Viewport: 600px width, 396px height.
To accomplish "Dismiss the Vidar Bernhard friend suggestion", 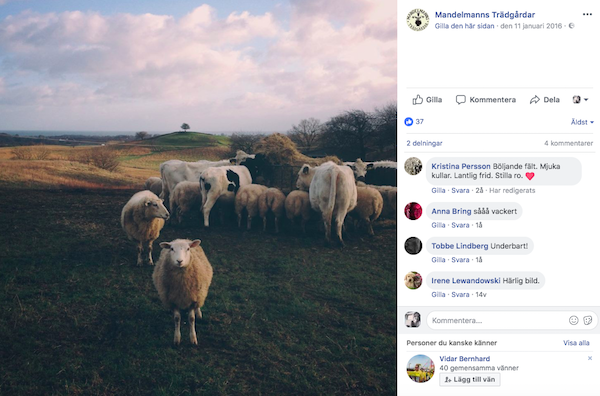I will pos(590,358).
